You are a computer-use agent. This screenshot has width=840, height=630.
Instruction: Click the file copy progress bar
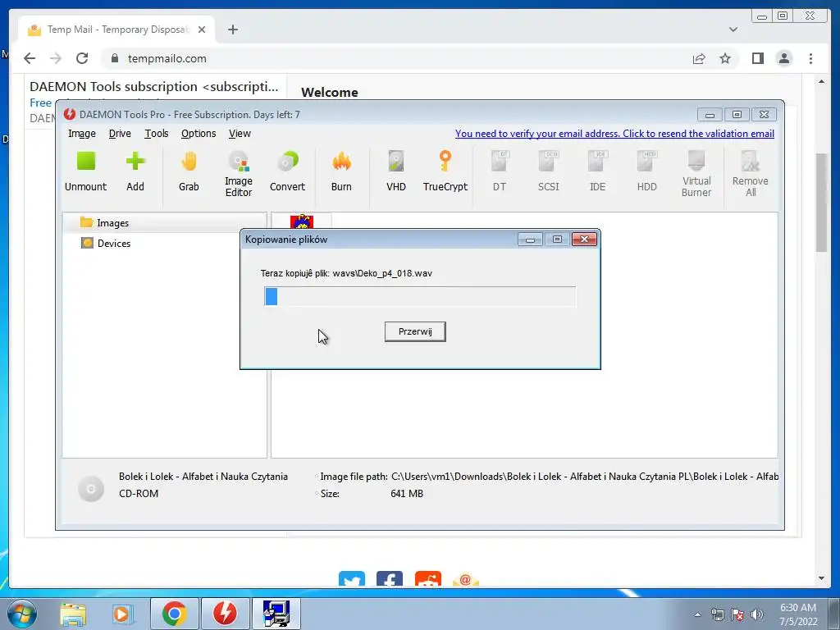(x=420, y=296)
